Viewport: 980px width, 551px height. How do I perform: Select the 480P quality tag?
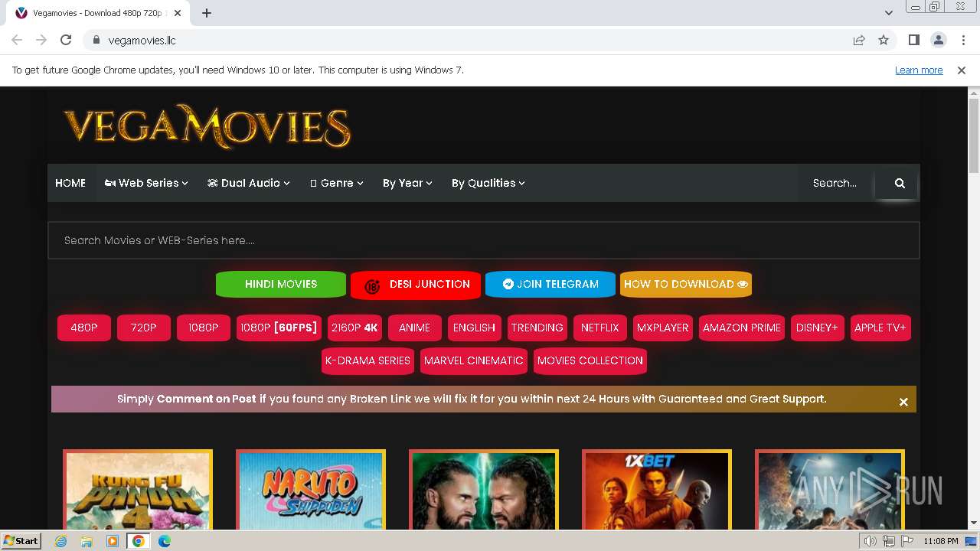[84, 328]
